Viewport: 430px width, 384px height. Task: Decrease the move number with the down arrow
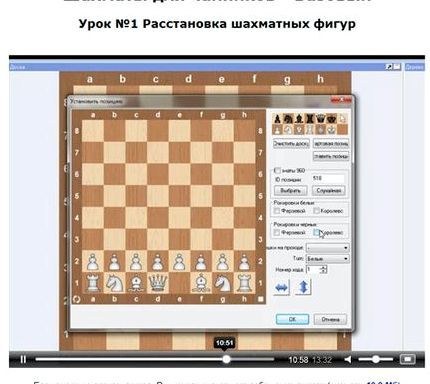(324, 271)
